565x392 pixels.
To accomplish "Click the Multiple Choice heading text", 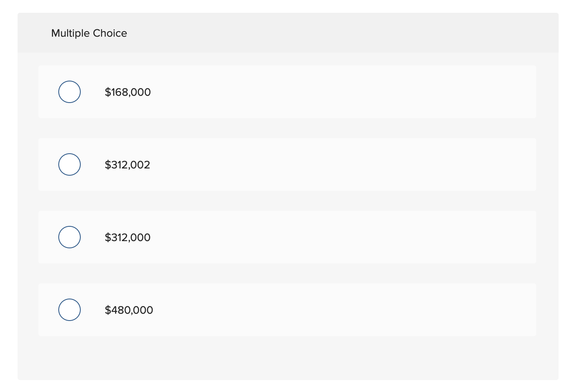I will [x=89, y=33].
